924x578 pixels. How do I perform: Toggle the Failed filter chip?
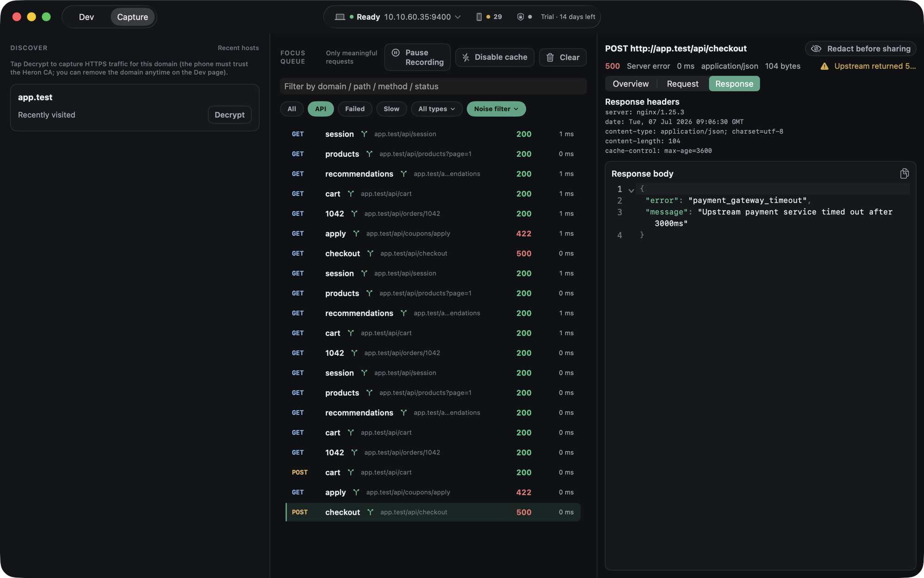click(x=355, y=109)
